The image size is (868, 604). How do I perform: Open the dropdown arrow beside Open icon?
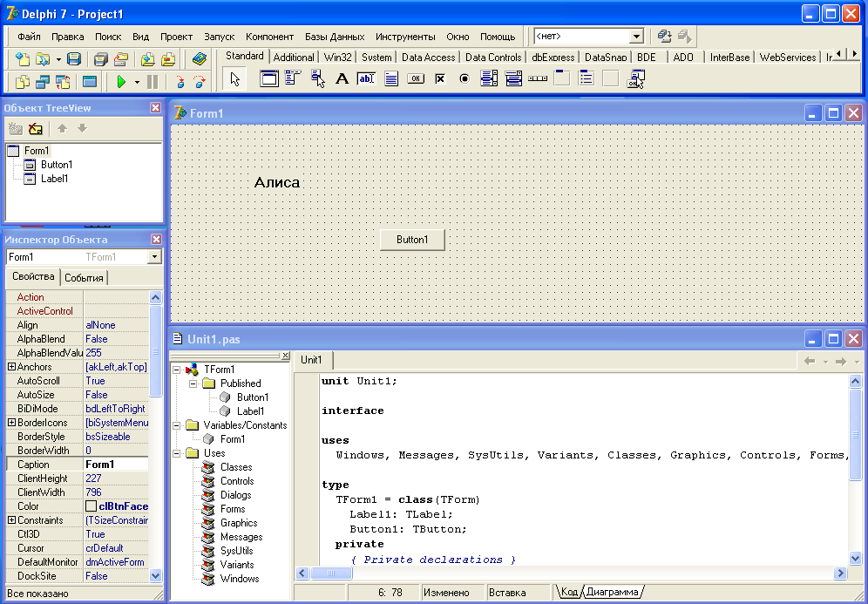point(58,58)
